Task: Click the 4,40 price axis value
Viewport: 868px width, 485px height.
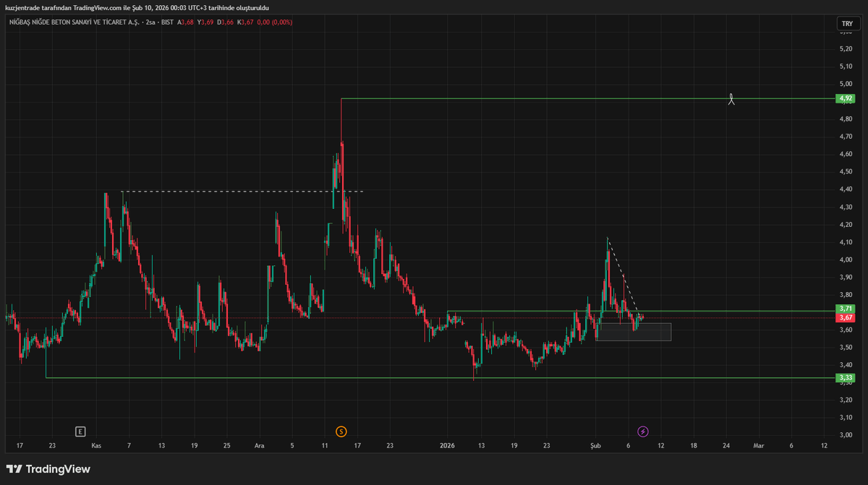Action: click(x=846, y=189)
